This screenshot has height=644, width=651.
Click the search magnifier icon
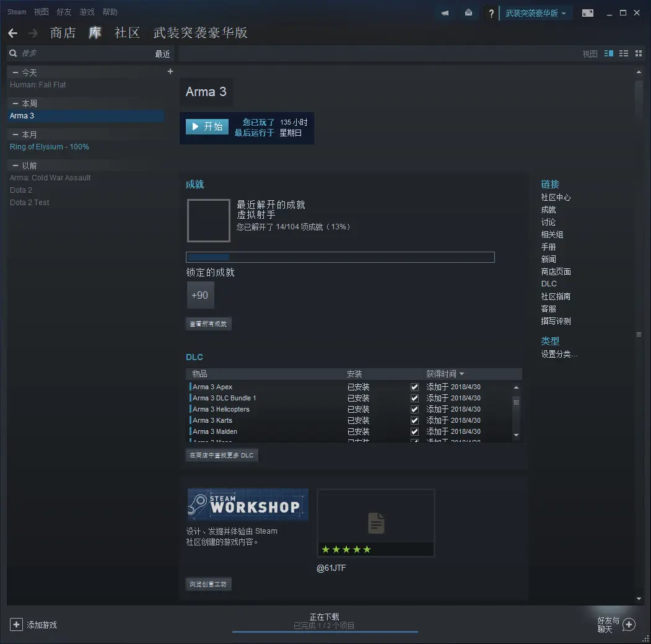[x=13, y=53]
